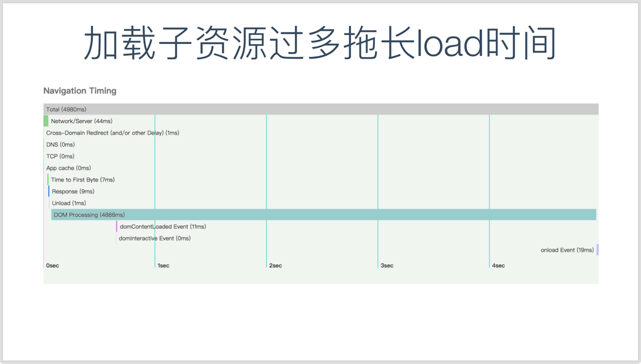Click the 0sec axis label
The height and width of the screenshot is (364, 641).
52,265
